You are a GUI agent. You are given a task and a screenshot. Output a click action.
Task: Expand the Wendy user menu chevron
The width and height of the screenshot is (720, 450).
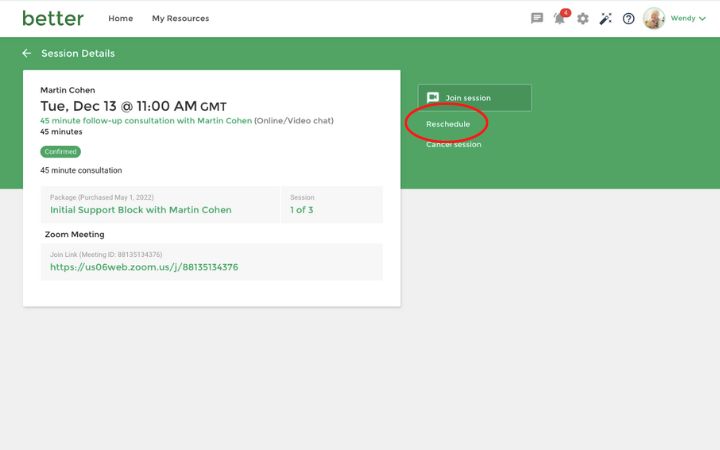coord(702,19)
